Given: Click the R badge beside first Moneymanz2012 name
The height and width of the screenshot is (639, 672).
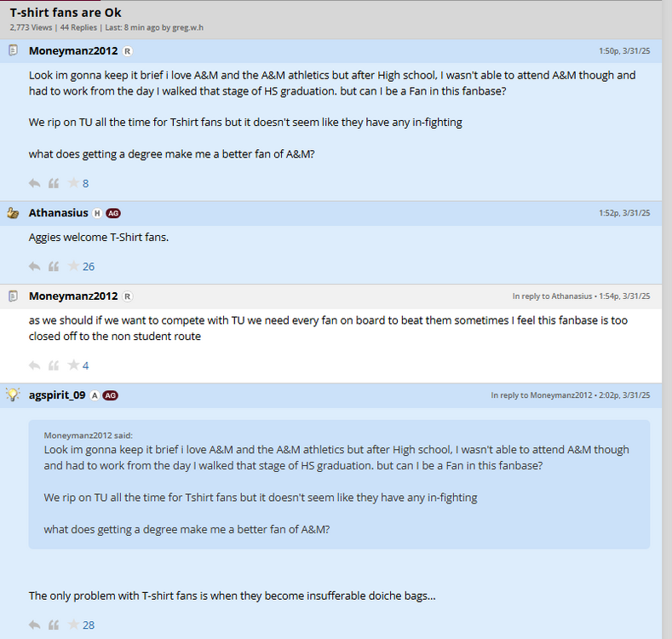Looking at the screenshot, I should tap(128, 51).
